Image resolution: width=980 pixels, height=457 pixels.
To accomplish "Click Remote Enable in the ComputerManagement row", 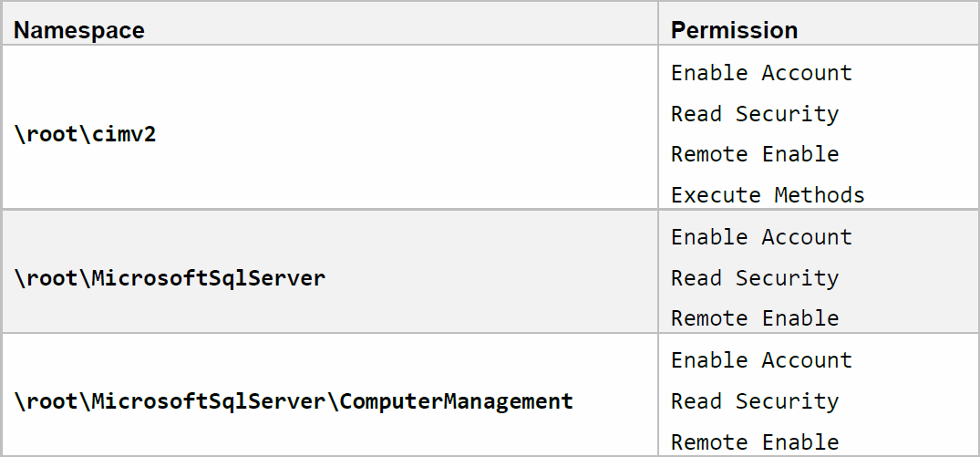I will pyautogui.click(x=755, y=442).
